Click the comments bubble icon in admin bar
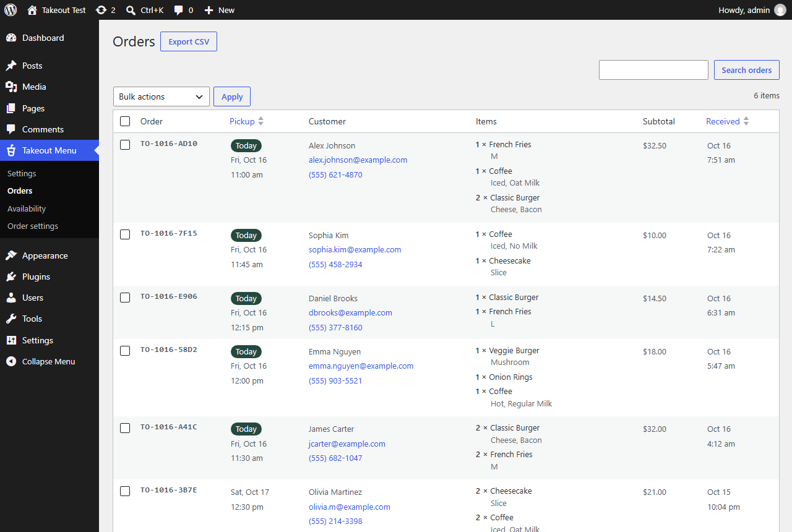Screen dimensions: 792x532 (x=179, y=10)
